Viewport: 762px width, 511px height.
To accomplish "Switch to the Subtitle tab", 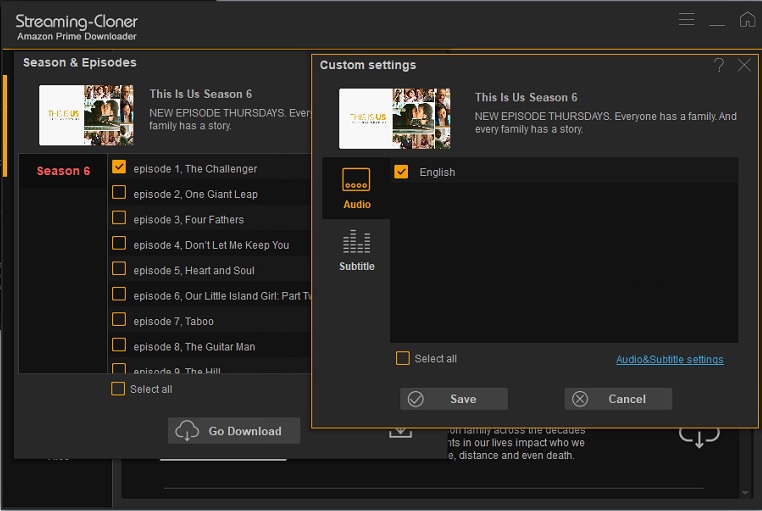I will coord(357,251).
